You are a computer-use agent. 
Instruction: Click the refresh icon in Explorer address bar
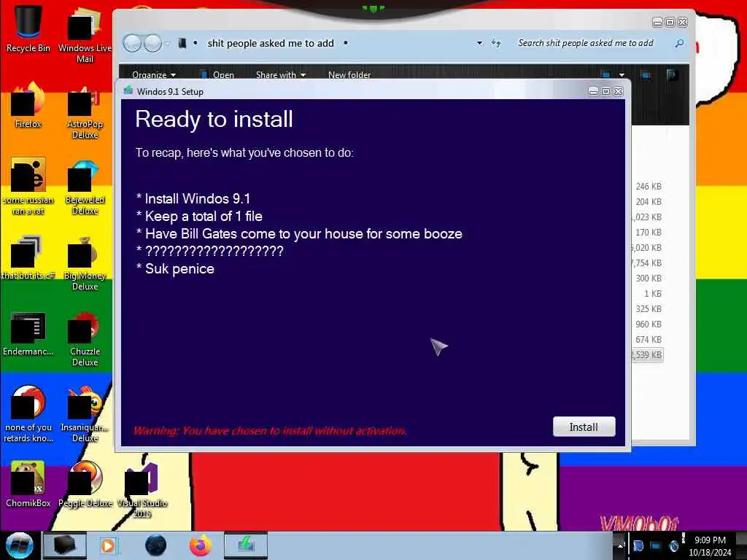[496, 43]
